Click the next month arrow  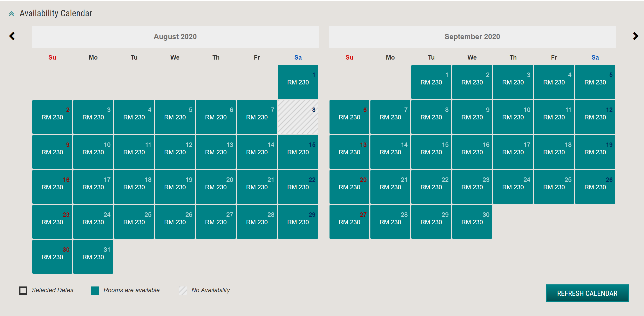tap(635, 36)
